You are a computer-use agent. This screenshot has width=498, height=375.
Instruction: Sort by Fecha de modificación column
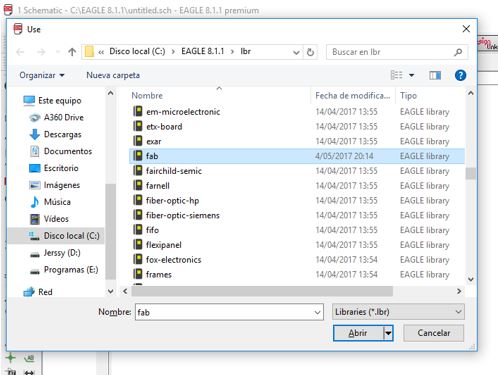click(x=353, y=96)
